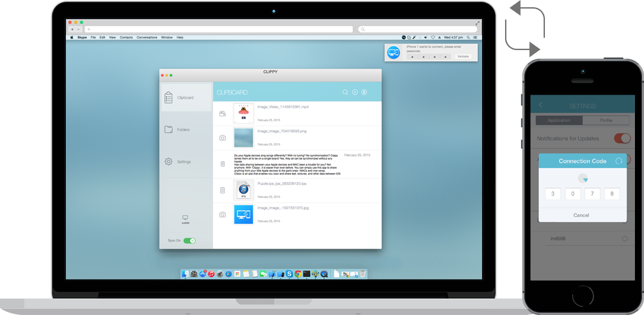Click refresh icon in Connection Code dialog
Image resolution: width=644 pixels, height=315 pixels.
(618, 161)
